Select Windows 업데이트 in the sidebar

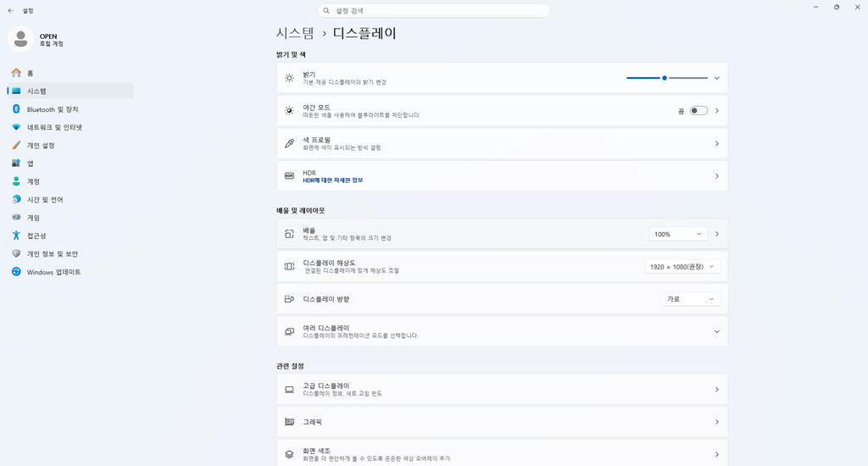tap(70, 272)
